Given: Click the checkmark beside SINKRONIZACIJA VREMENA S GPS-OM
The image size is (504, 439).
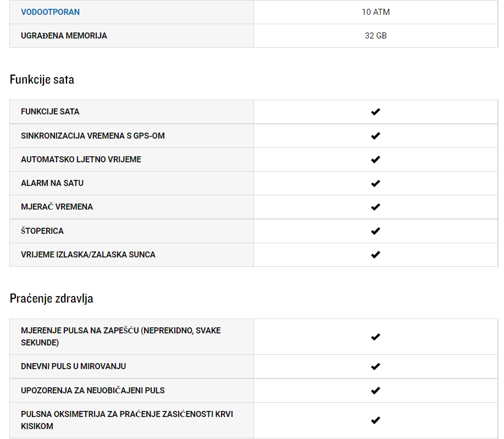Looking at the screenshot, I should pos(375,136).
